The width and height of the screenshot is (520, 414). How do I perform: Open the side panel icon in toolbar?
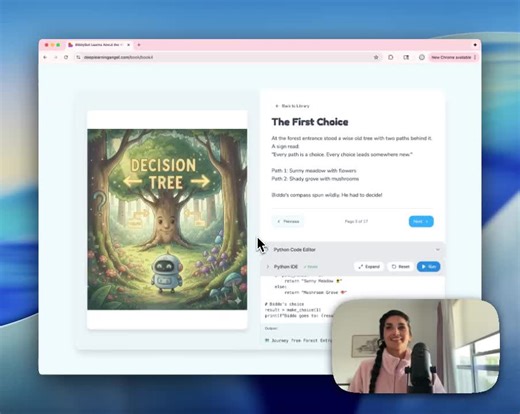(406, 57)
